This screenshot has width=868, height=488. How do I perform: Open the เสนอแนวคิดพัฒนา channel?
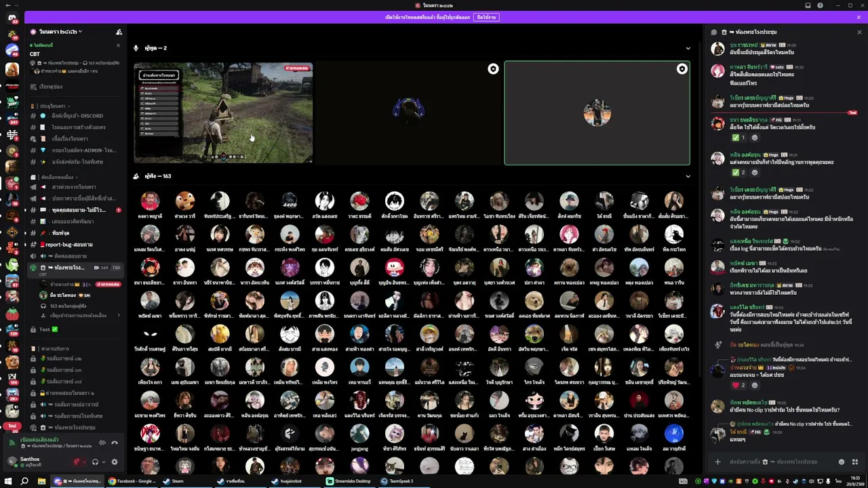click(76, 221)
